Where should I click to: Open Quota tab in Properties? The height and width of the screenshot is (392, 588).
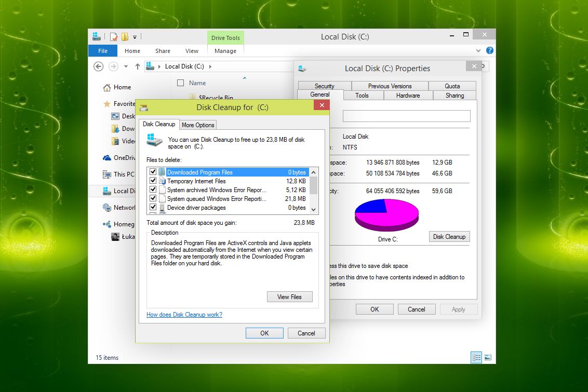click(x=452, y=86)
